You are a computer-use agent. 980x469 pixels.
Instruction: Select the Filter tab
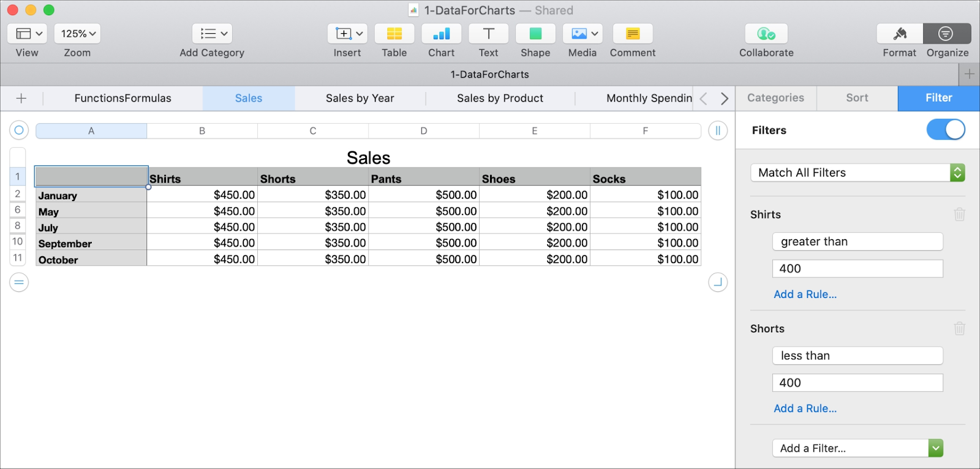point(938,97)
